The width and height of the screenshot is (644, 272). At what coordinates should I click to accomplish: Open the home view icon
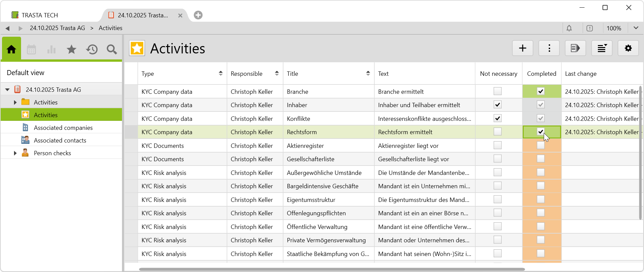click(x=11, y=49)
